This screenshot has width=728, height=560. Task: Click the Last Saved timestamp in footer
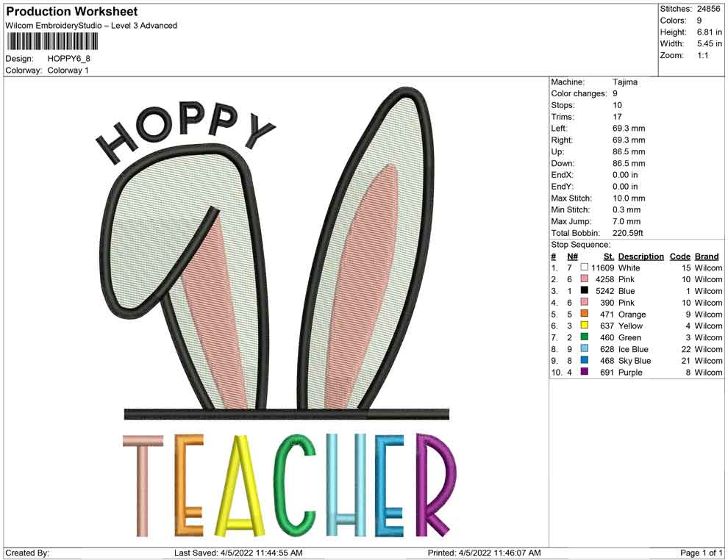point(239,553)
